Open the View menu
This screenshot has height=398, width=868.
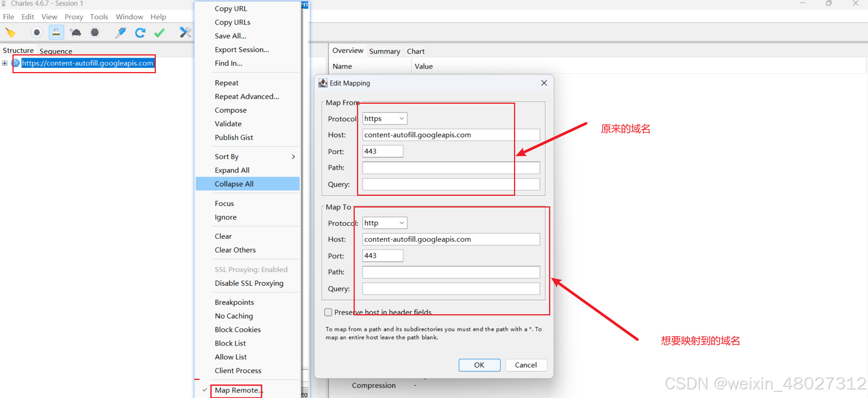pos(49,17)
